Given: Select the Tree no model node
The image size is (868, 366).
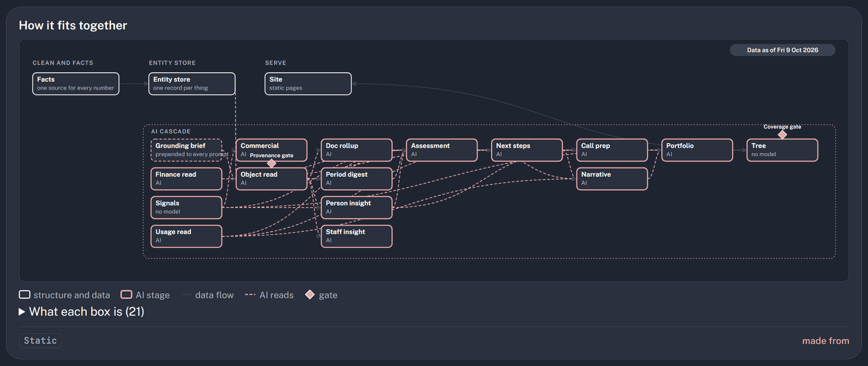Looking at the screenshot, I should [782, 150].
